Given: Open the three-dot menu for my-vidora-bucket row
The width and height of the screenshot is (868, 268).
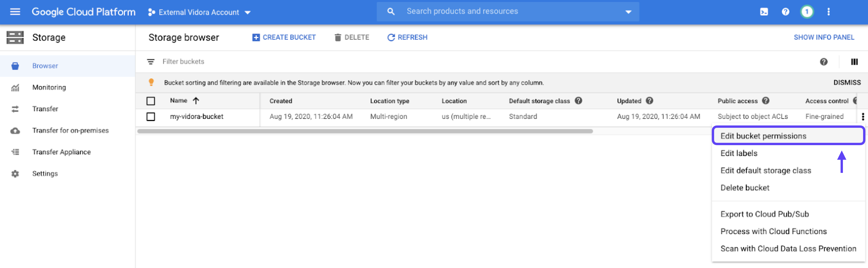Looking at the screenshot, I should click(863, 116).
